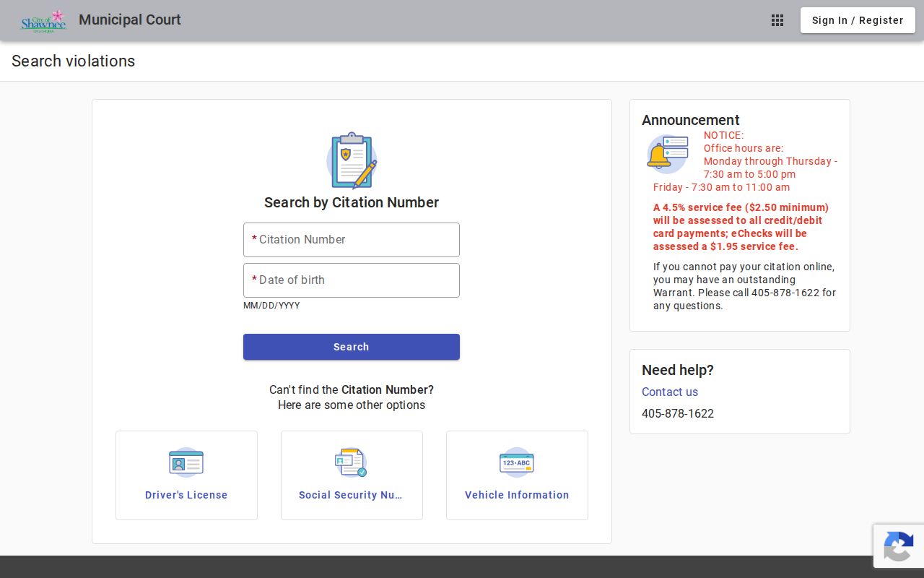The width and height of the screenshot is (924, 578).
Task: Choose Vehicle Information search option
Action: click(x=517, y=475)
